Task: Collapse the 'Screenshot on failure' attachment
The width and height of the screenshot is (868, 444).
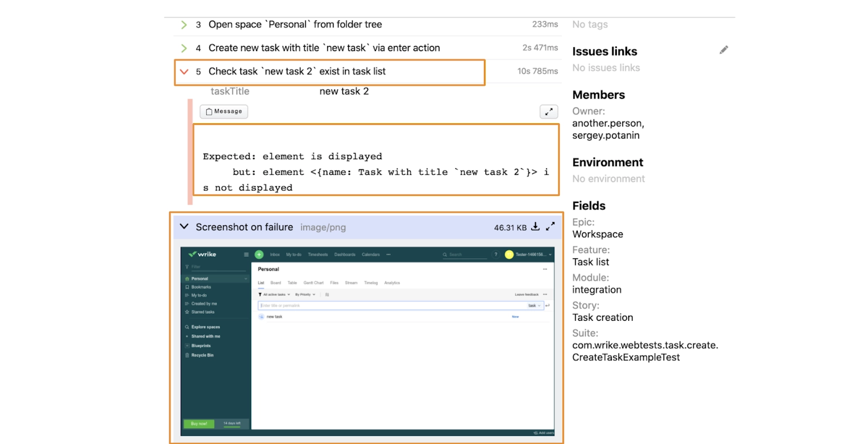Action: point(184,227)
